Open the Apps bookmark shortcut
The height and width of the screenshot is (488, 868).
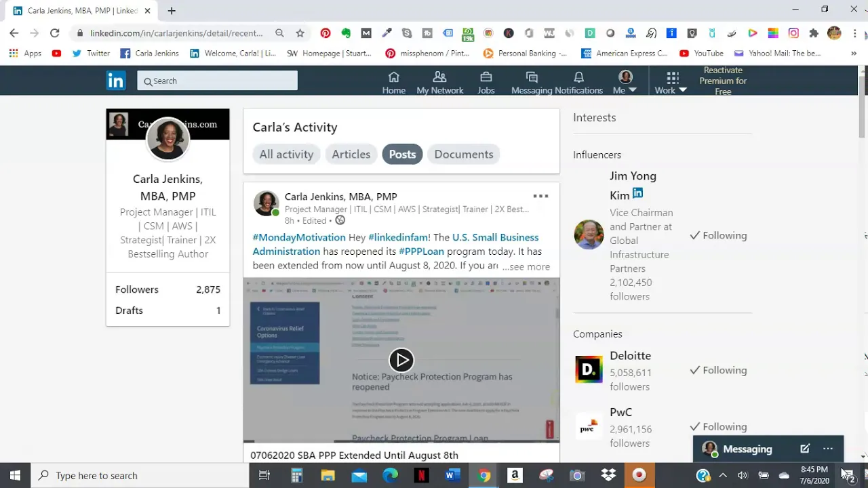(25, 54)
